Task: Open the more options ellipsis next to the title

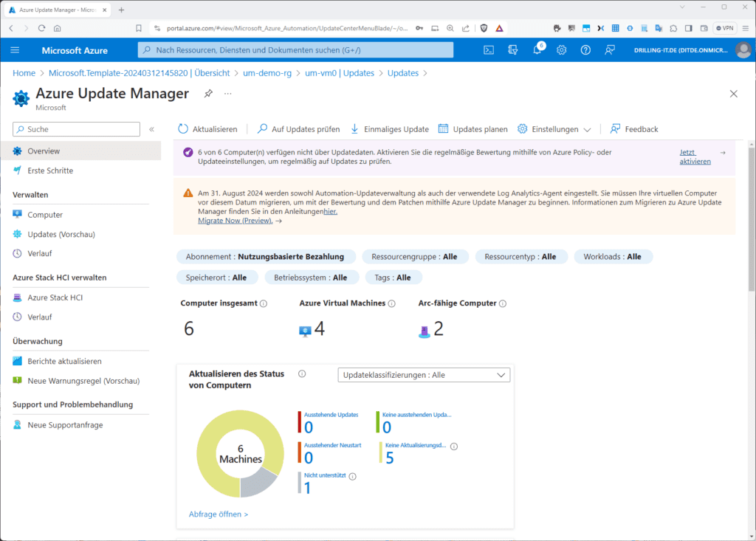Action: [x=227, y=94]
